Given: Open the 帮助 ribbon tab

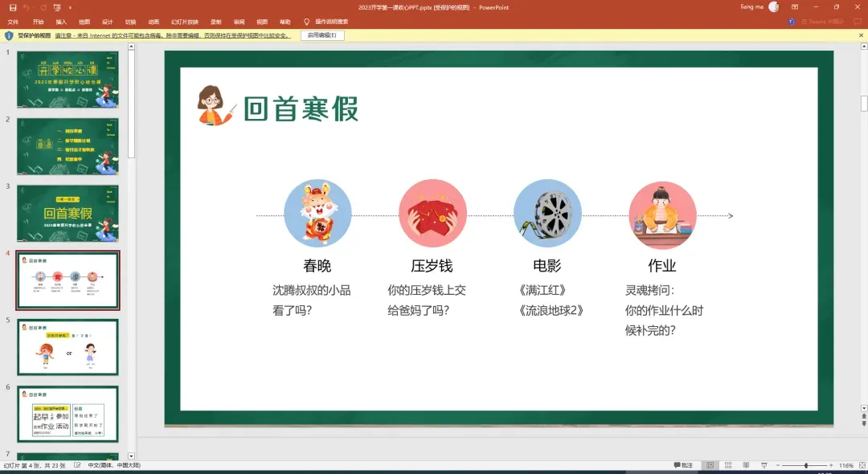Looking at the screenshot, I should [x=285, y=22].
